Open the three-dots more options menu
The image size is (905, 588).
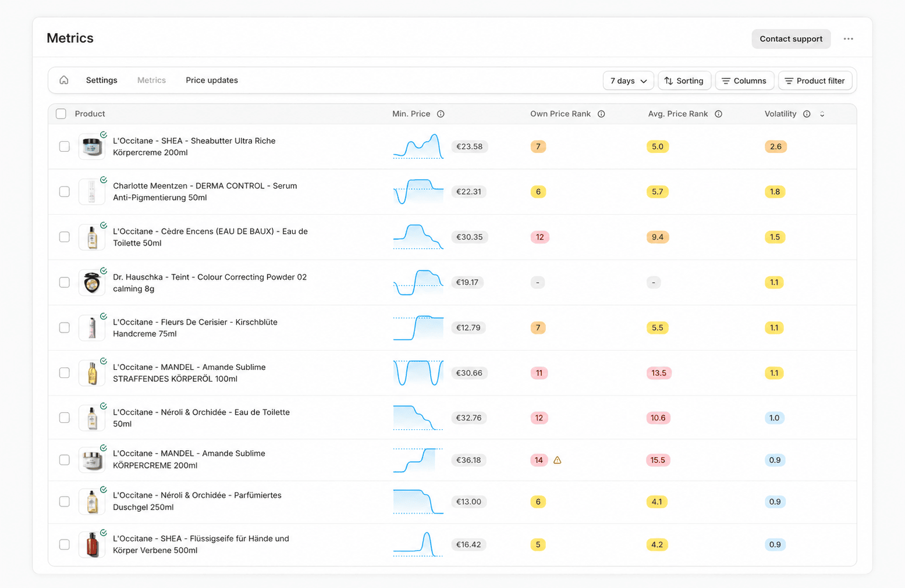849,39
